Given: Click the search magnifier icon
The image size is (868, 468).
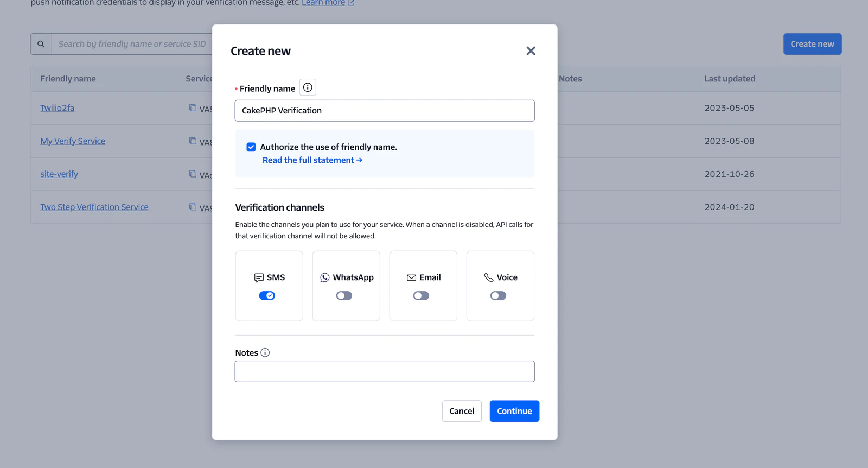Looking at the screenshot, I should (x=41, y=44).
